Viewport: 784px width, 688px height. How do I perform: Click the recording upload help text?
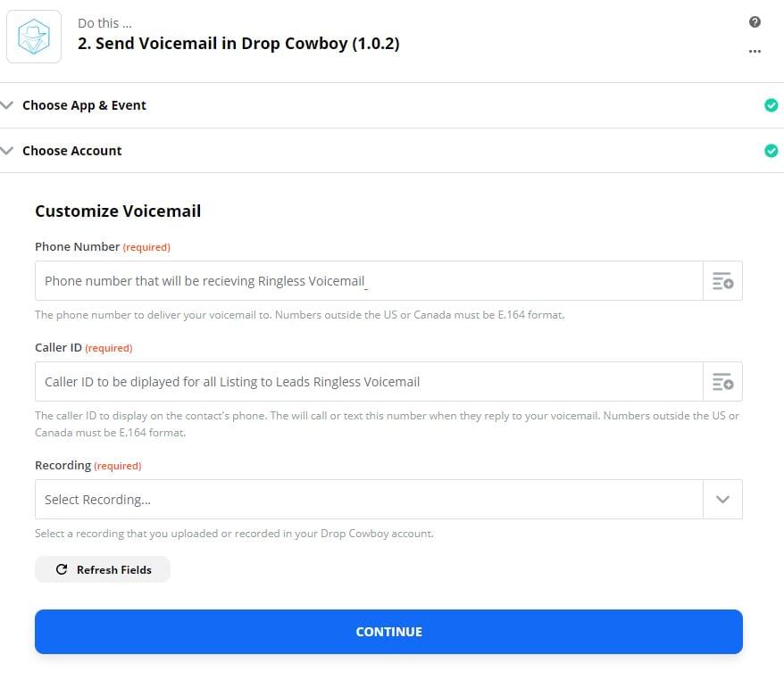pyautogui.click(x=234, y=534)
